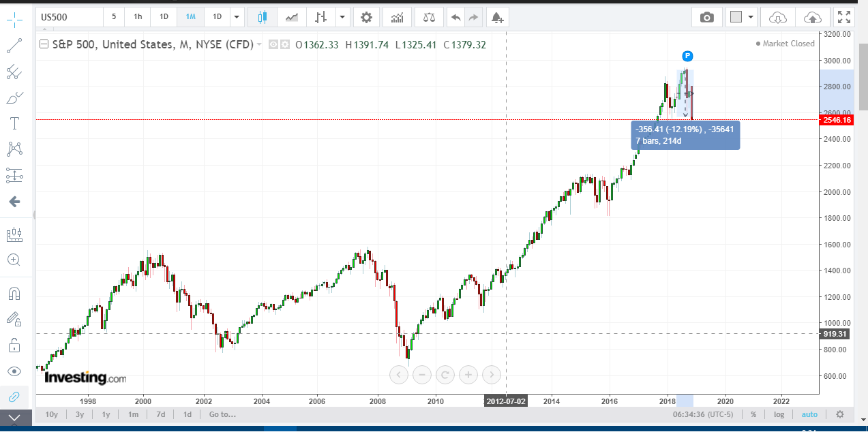The width and height of the screenshot is (868, 432).
Task: Select the bars chart style
Action: click(321, 17)
